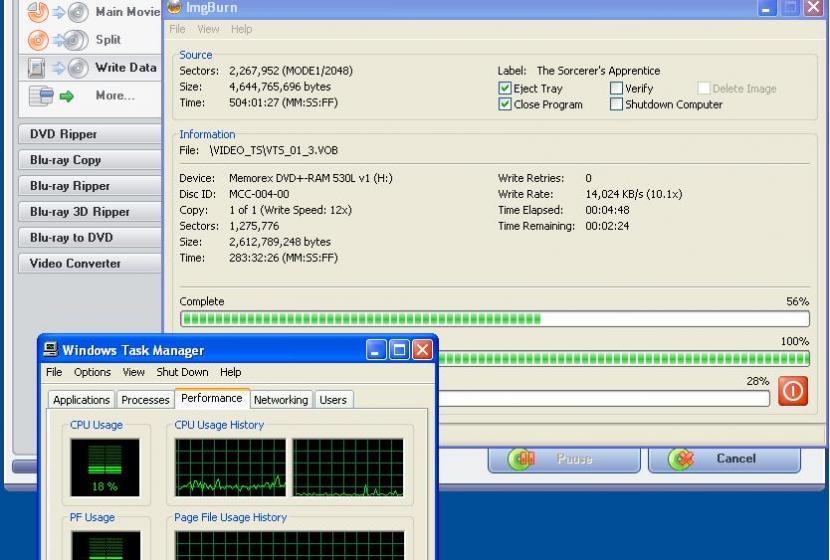Close the Windows Task Manager window
The image size is (830, 560).
422,350
